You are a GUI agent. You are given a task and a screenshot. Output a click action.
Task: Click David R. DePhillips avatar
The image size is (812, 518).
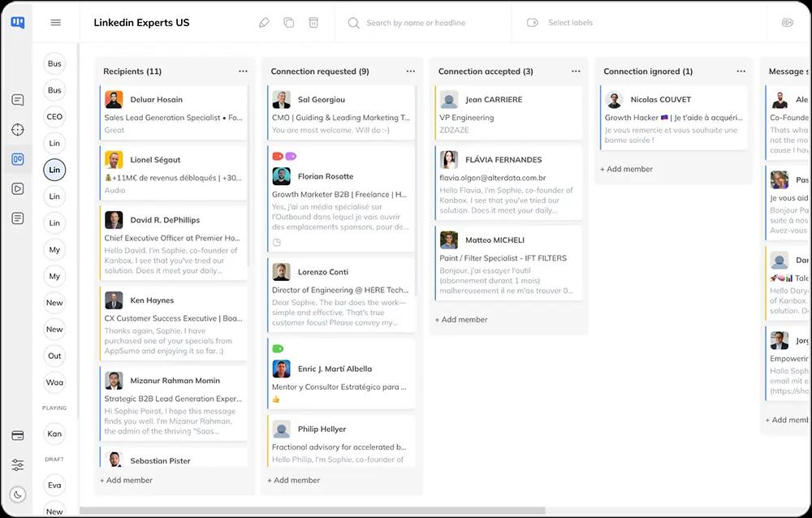[x=114, y=220]
